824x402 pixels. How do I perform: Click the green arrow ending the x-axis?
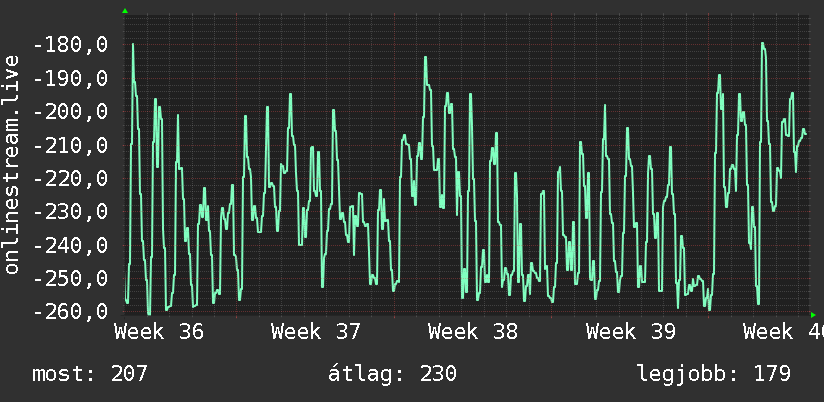pyautogui.click(x=813, y=315)
